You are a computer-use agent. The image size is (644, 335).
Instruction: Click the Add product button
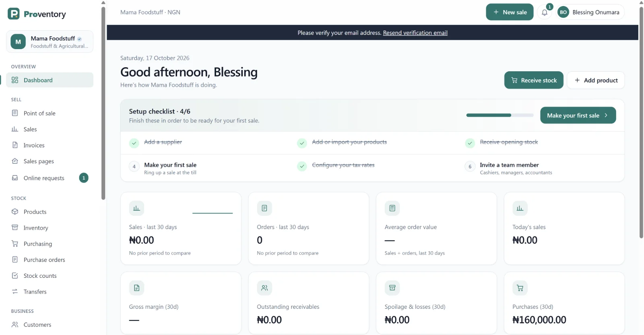point(596,80)
